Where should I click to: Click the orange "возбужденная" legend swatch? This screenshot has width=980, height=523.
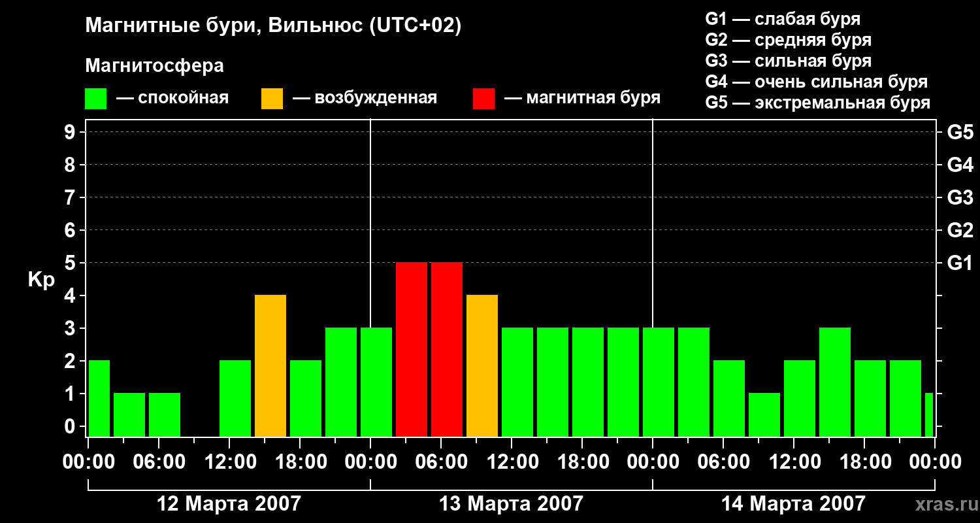(272, 99)
